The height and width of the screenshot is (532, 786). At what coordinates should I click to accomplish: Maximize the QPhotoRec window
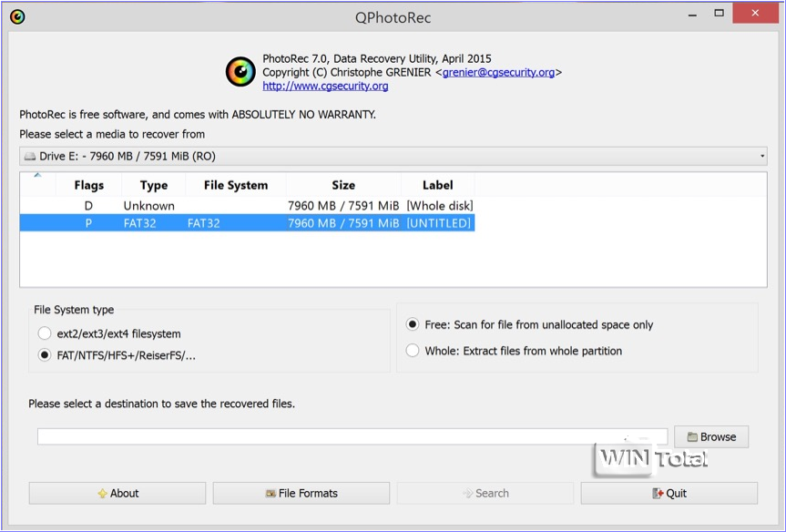(719, 14)
